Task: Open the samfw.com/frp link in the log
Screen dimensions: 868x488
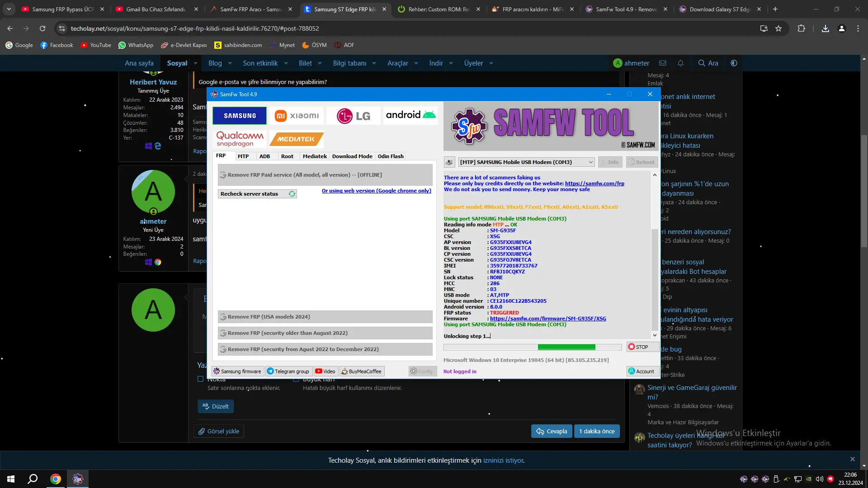Action: pos(594,183)
